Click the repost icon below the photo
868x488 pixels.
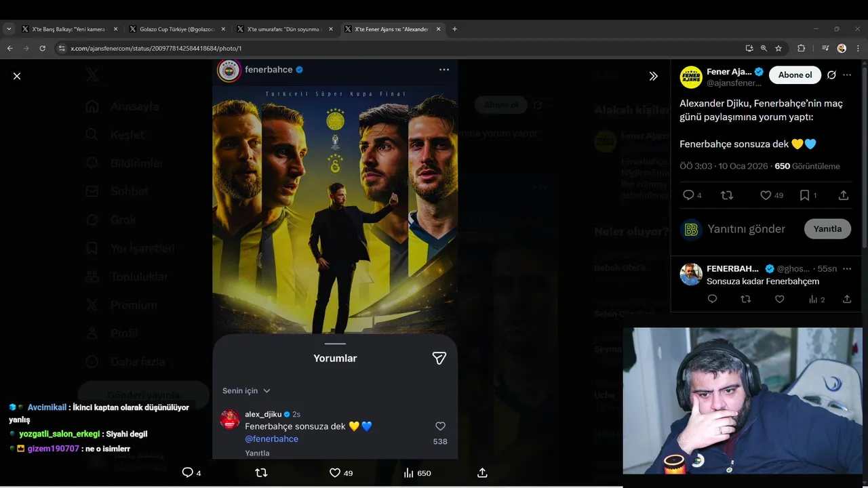point(261,473)
